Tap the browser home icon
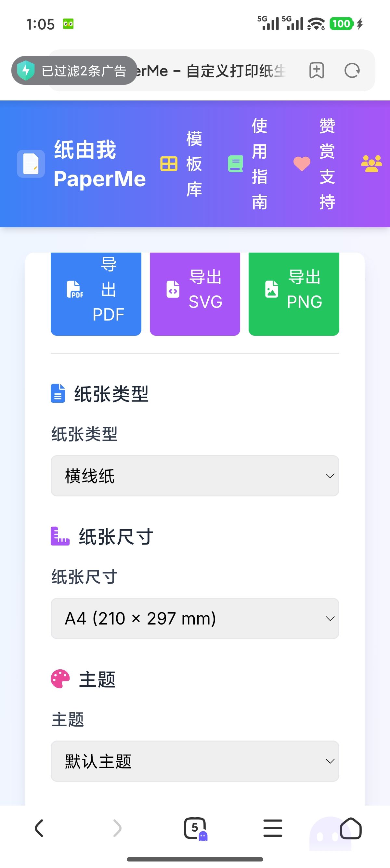Viewport: 390px width, 868px height. point(351,828)
